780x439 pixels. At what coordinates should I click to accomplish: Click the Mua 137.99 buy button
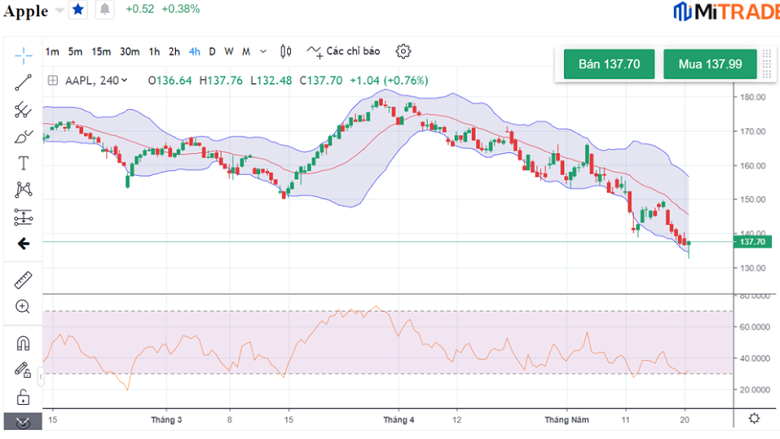click(x=710, y=64)
